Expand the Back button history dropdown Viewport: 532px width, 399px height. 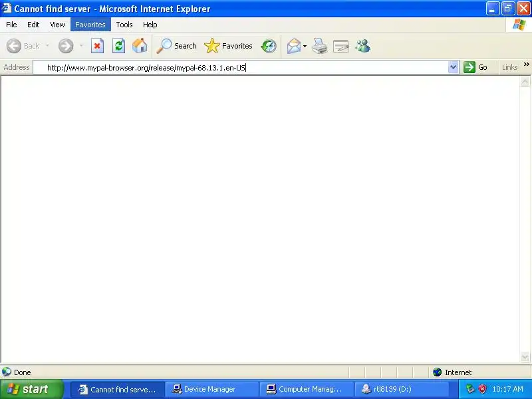(47, 46)
